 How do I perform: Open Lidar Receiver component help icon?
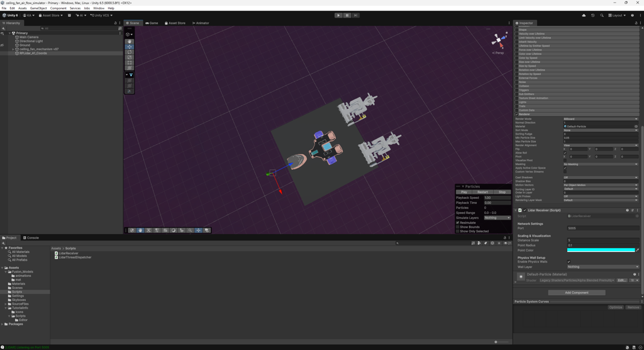(627, 210)
